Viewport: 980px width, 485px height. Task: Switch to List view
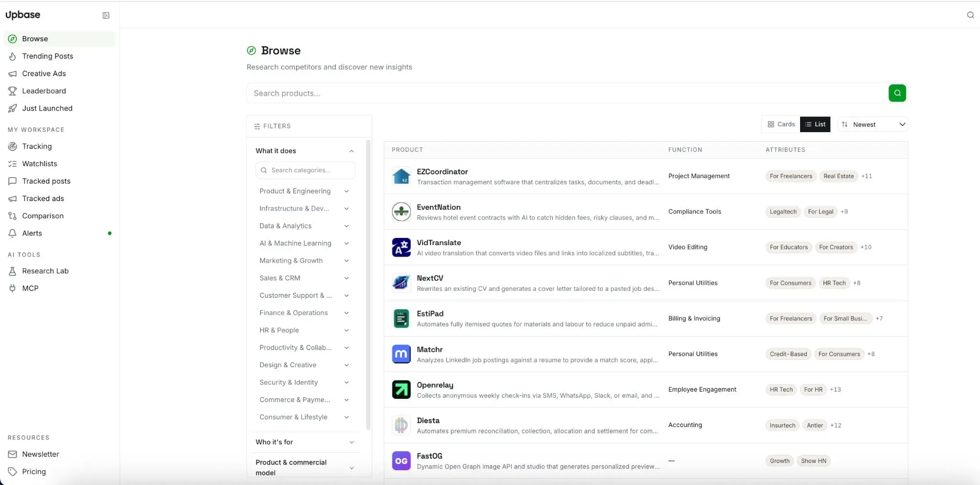click(815, 124)
